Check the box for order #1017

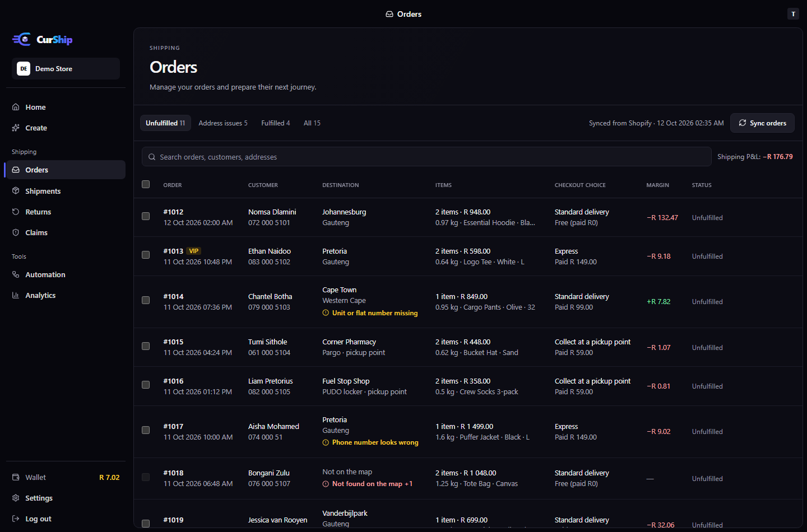(x=146, y=430)
